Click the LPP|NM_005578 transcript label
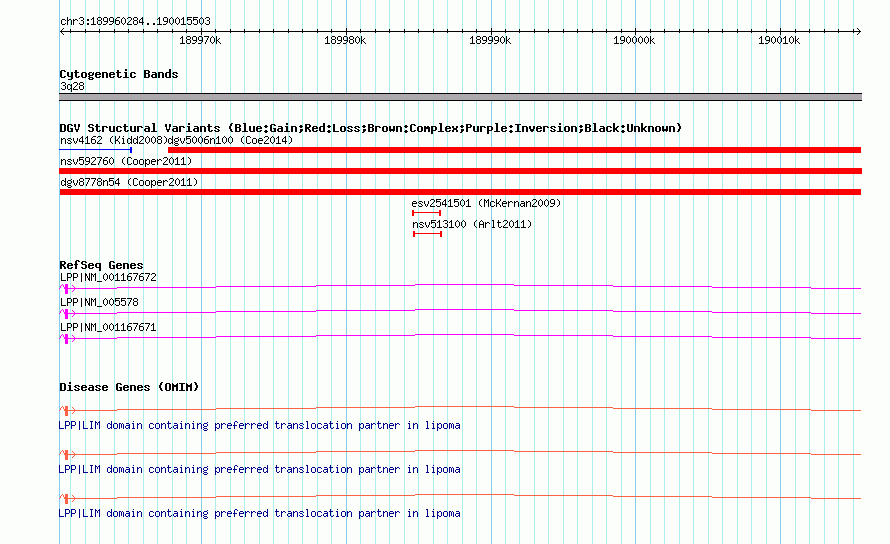890x544 pixels. coord(99,302)
